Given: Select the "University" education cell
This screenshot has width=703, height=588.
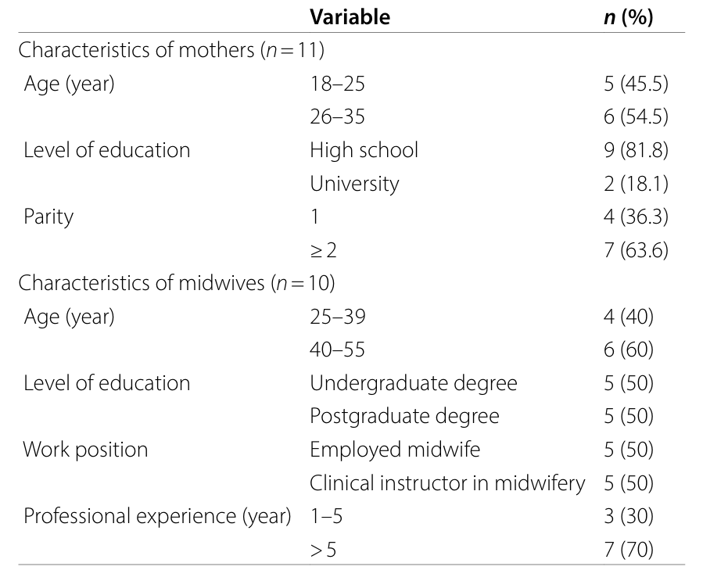Looking at the screenshot, I should 354,184.
